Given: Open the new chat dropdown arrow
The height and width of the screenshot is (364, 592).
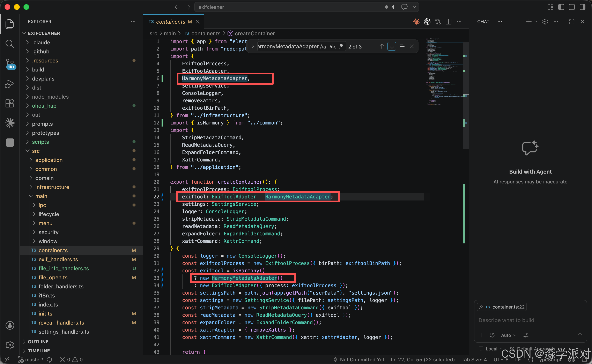Looking at the screenshot, I should 536,22.
